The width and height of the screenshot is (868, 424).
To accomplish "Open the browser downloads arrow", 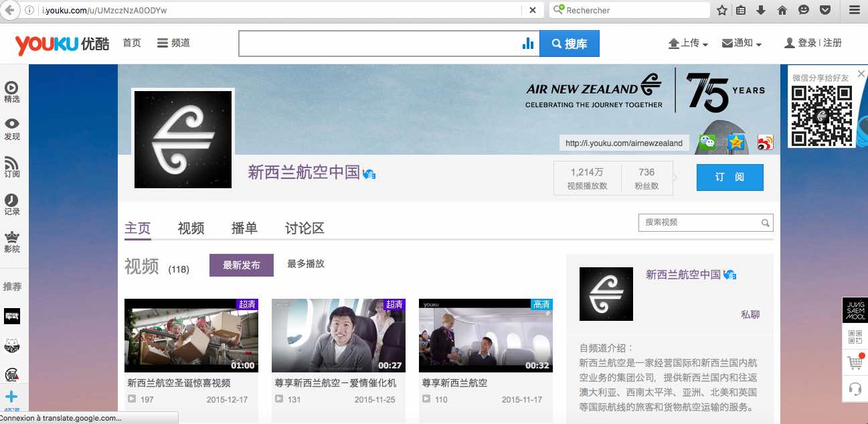I will pyautogui.click(x=761, y=10).
